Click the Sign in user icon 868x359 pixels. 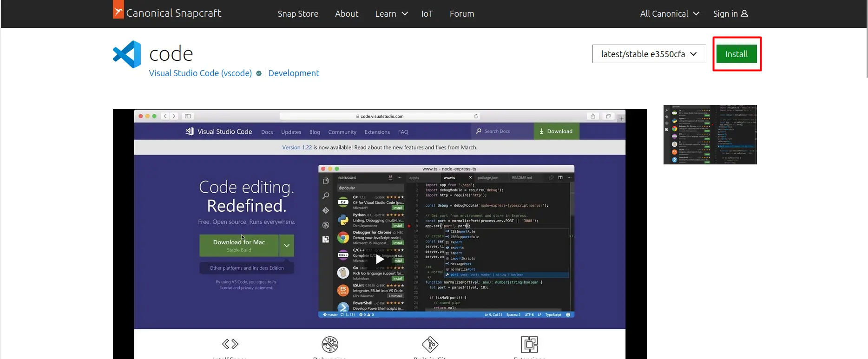point(744,13)
